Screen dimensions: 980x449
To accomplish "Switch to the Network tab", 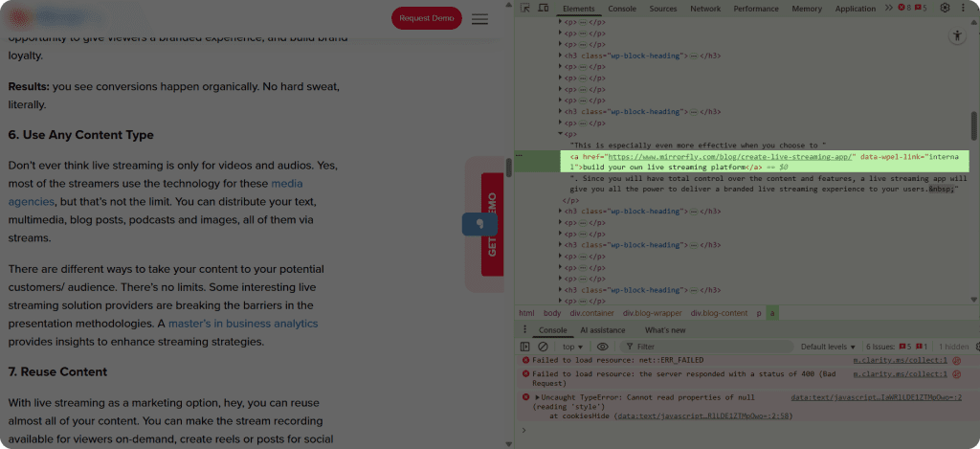I will [x=705, y=9].
